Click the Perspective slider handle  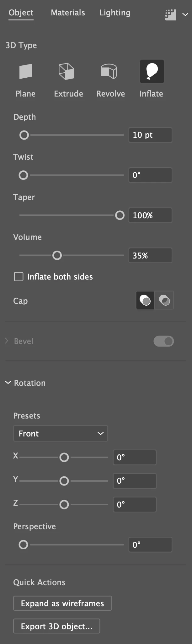point(24,545)
